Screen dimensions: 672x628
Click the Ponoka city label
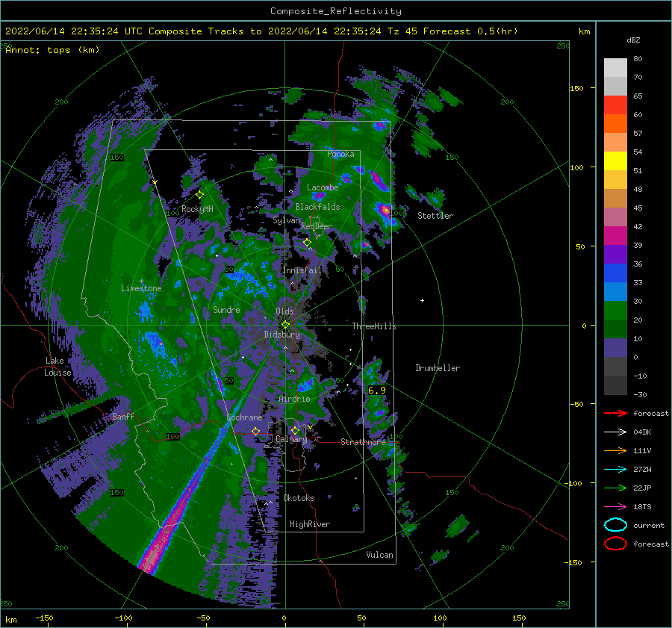click(x=340, y=154)
